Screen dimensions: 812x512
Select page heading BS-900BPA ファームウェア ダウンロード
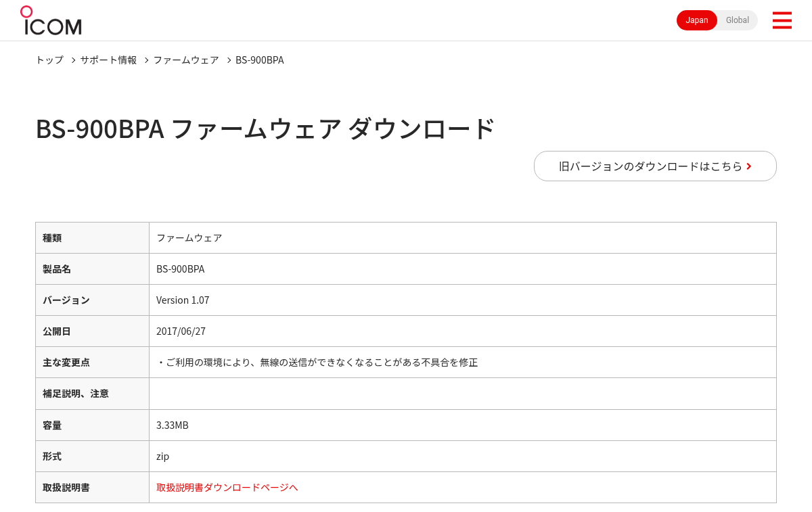pyautogui.click(x=265, y=129)
